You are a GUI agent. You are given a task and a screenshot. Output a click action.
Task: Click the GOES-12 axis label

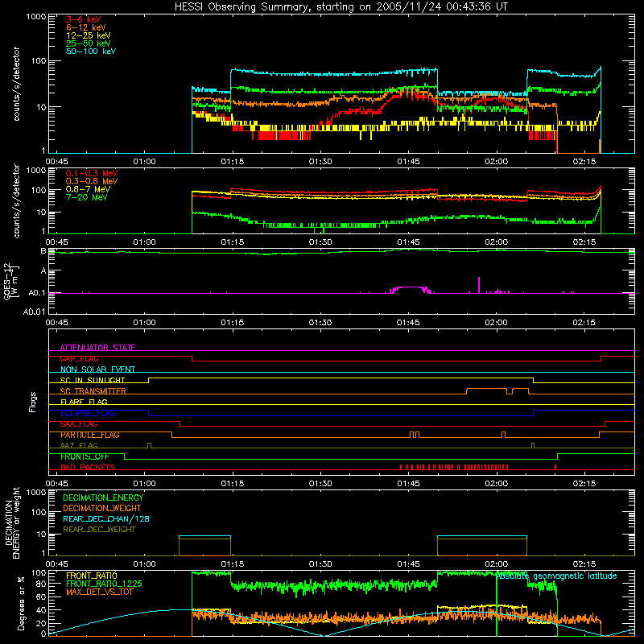point(11,281)
